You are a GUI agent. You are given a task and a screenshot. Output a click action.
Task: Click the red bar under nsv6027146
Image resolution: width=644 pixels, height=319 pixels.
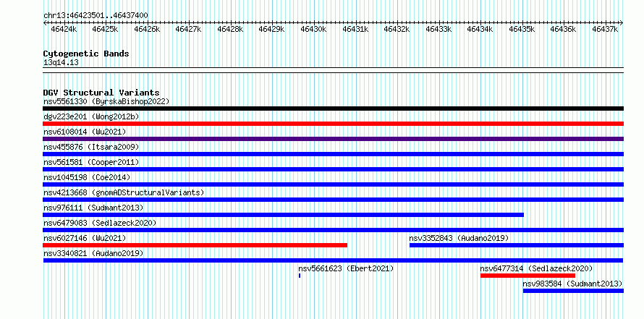click(195, 245)
